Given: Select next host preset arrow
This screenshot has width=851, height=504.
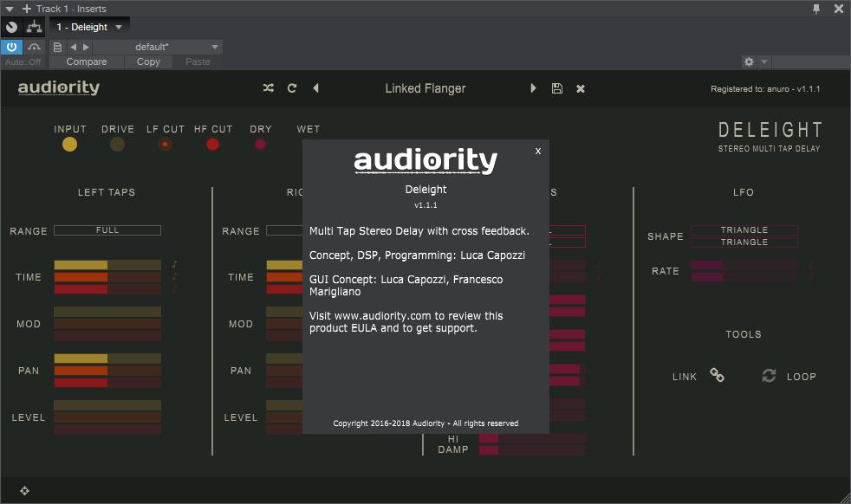Looking at the screenshot, I should pyautogui.click(x=86, y=48).
